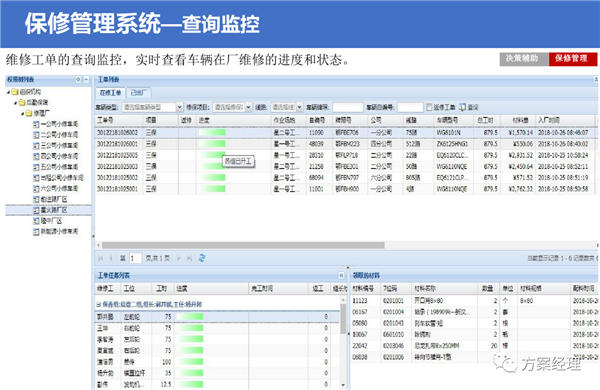Click the 决策辅助 gray button
600x390 pixels.
524,59
